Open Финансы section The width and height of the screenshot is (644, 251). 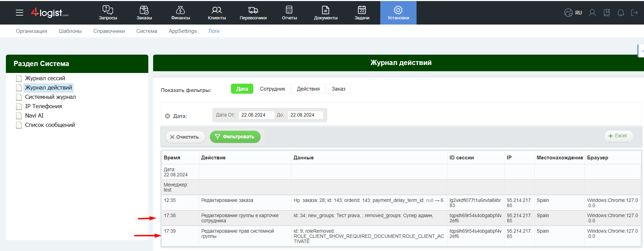[180, 13]
